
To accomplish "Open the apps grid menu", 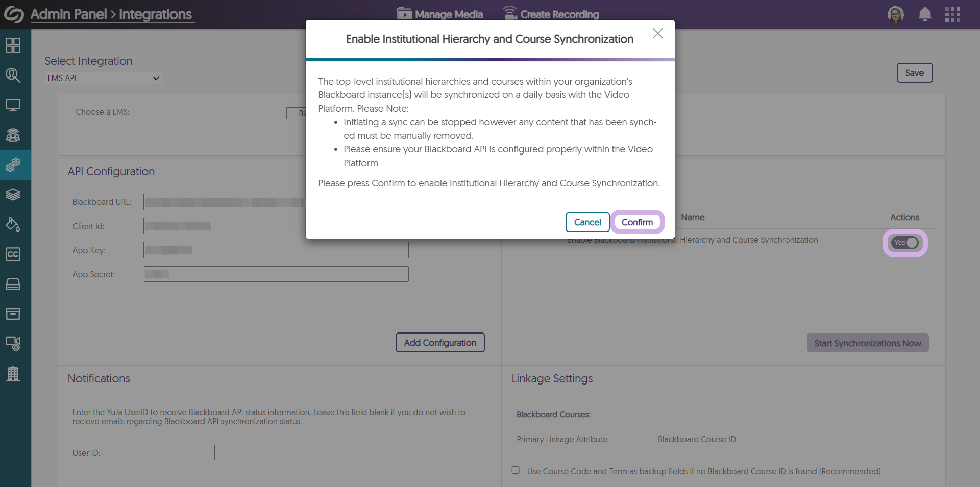I will [x=952, y=14].
